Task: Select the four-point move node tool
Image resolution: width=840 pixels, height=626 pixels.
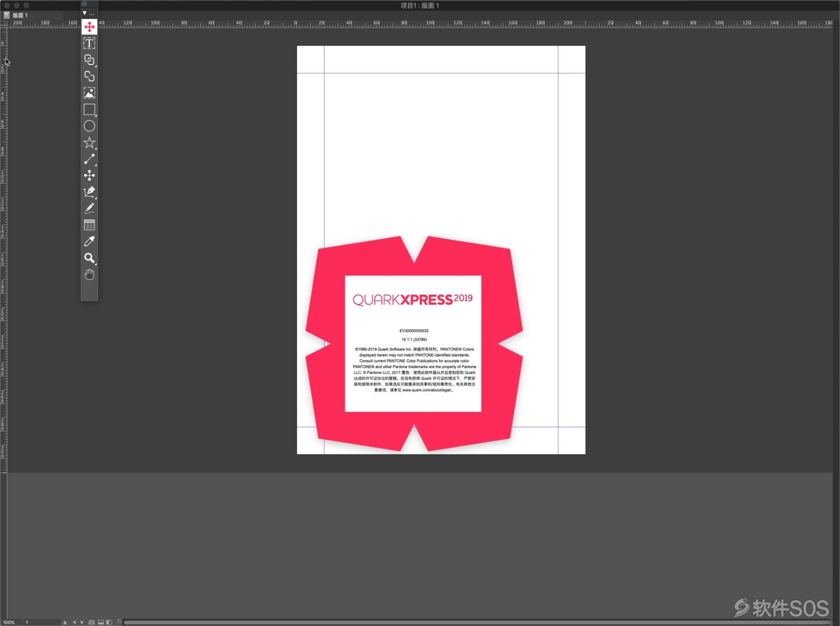Action: 89,175
